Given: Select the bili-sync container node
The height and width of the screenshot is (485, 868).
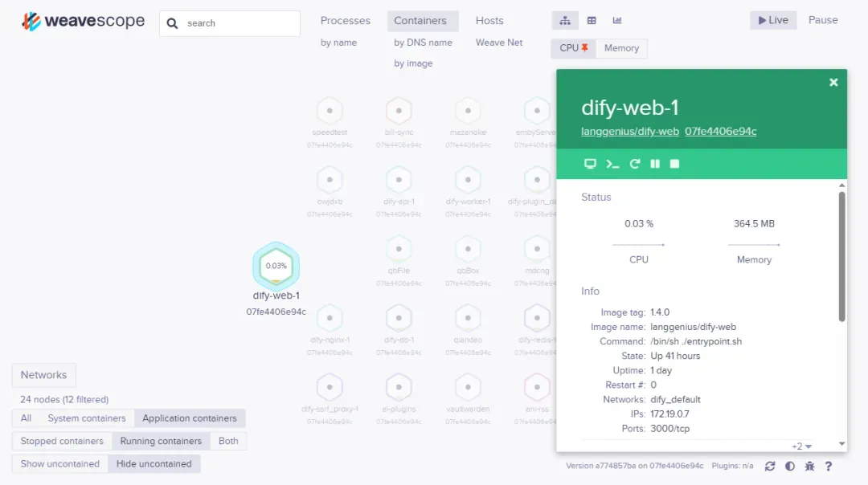Looking at the screenshot, I should [399, 111].
